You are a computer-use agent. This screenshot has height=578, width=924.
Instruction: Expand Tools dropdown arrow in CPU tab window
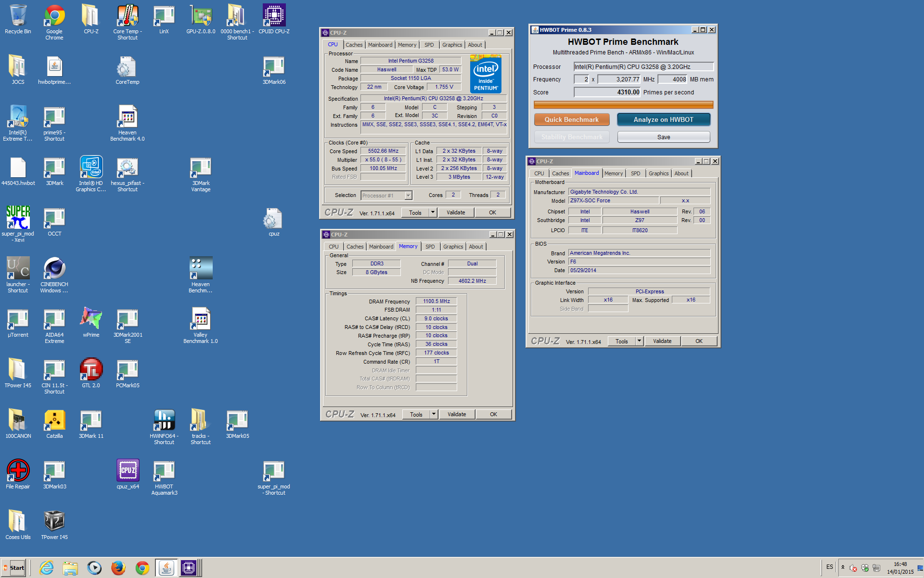coord(433,212)
